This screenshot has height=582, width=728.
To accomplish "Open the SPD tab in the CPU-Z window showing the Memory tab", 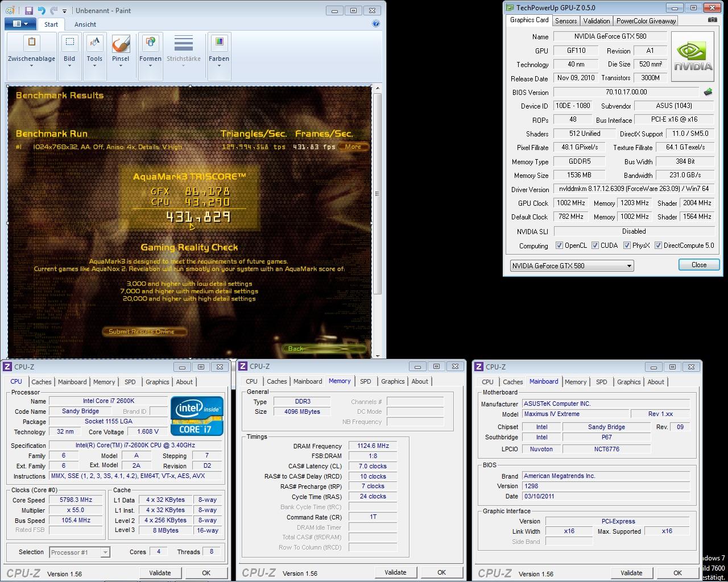I will pos(365,381).
